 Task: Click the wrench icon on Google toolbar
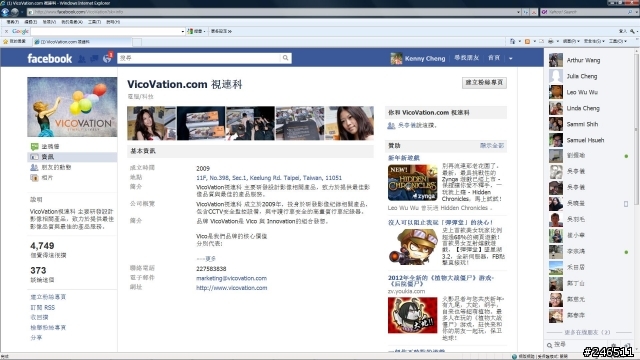pos(632,31)
